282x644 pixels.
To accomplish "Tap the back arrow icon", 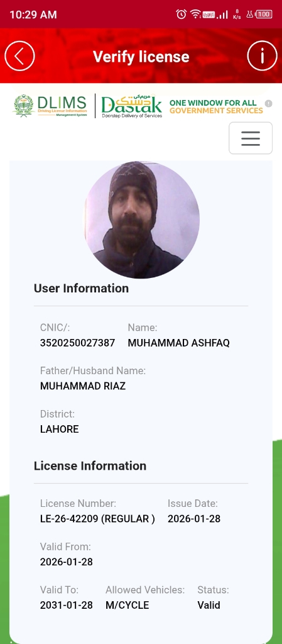I will (19, 56).
